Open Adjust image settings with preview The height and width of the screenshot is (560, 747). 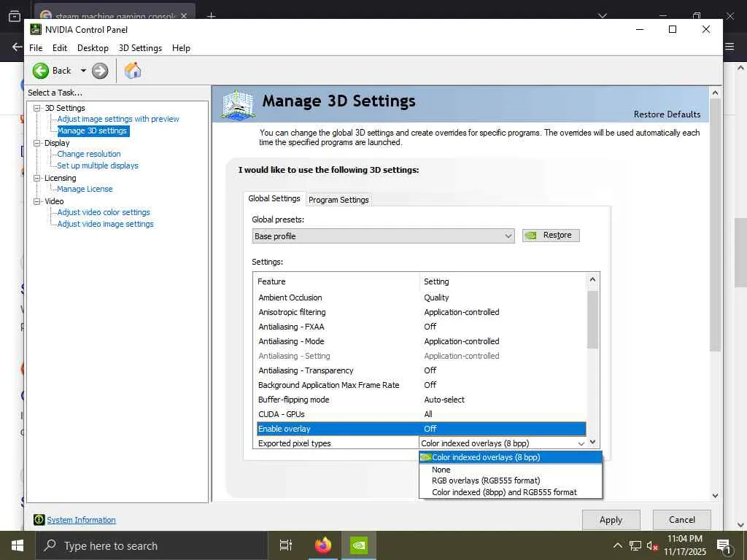click(118, 119)
